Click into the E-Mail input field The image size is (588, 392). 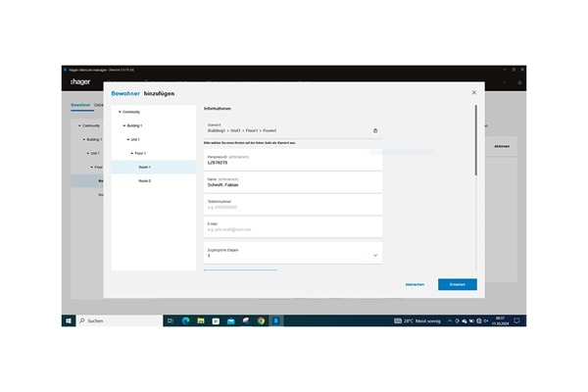pyautogui.click(x=292, y=228)
